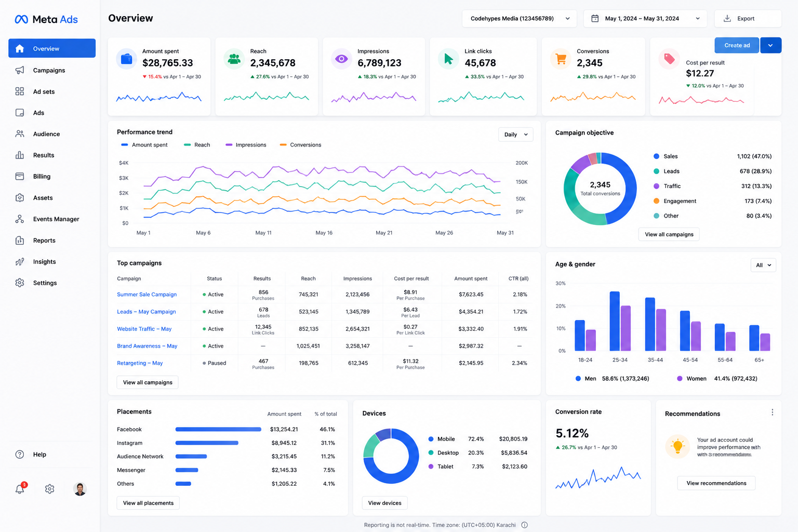Image resolution: width=798 pixels, height=532 pixels.
Task: Open the Daily interval dropdown
Action: pos(516,135)
